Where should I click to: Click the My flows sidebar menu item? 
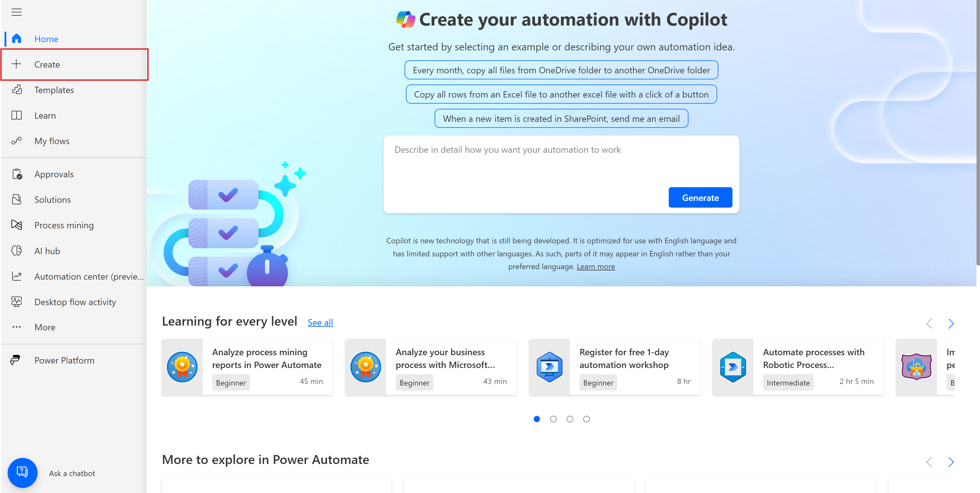click(52, 140)
